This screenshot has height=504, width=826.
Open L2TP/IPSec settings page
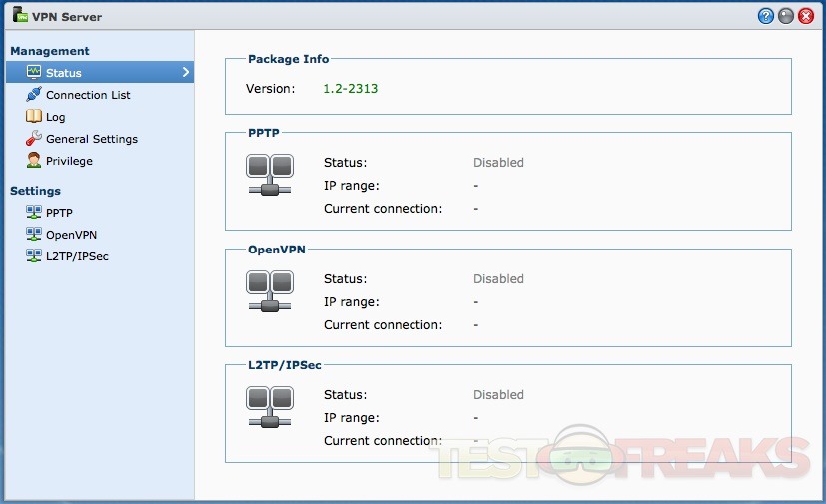(x=77, y=256)
